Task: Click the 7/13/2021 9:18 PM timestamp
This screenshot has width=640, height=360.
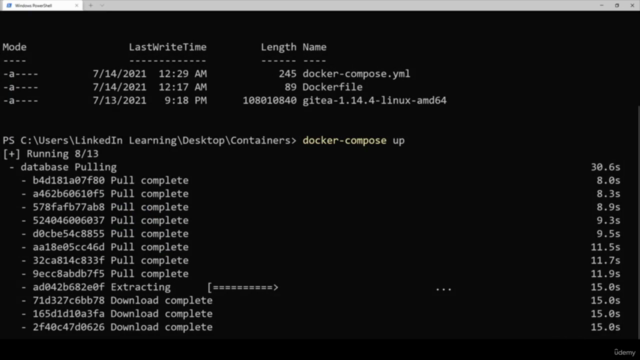Action: tap(149, 100)
